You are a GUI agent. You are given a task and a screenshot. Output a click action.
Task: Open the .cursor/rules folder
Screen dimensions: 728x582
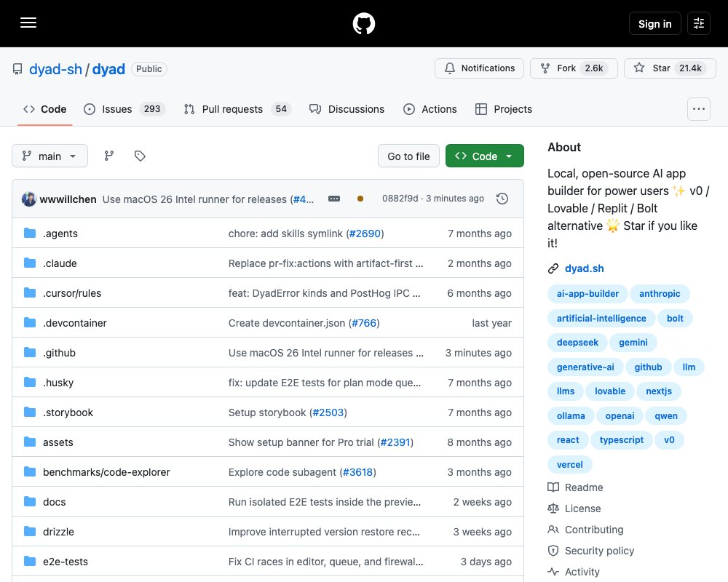(x=72, y=293)
